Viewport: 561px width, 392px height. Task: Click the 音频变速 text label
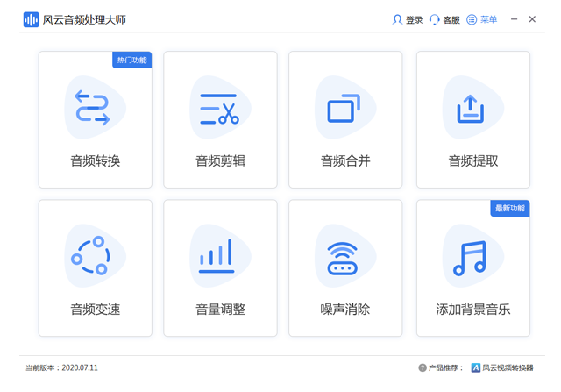pyautogui.click(x=96, y=310)
